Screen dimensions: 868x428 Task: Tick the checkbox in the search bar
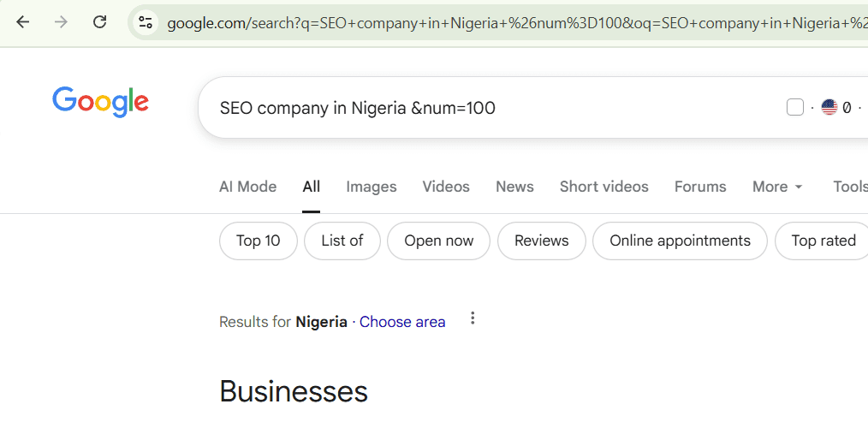point(794,107)
